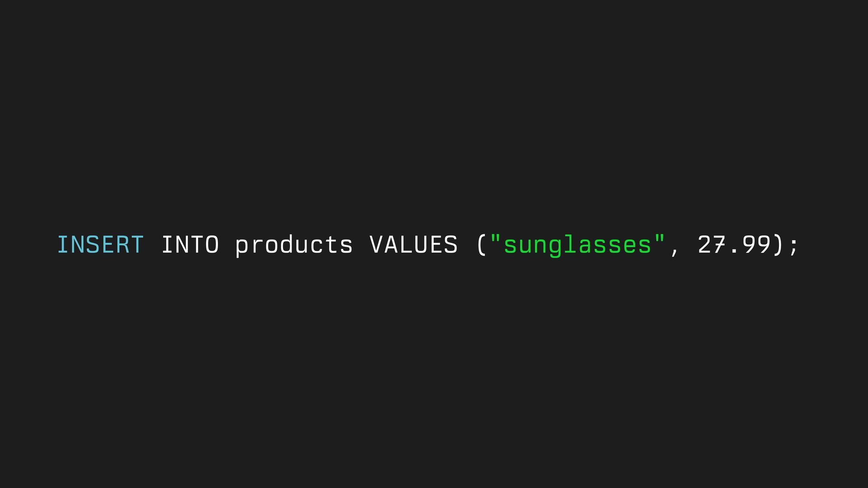Click the letter T ending INSERT
This screenshot has height=488, width=868.
(137, 245)
